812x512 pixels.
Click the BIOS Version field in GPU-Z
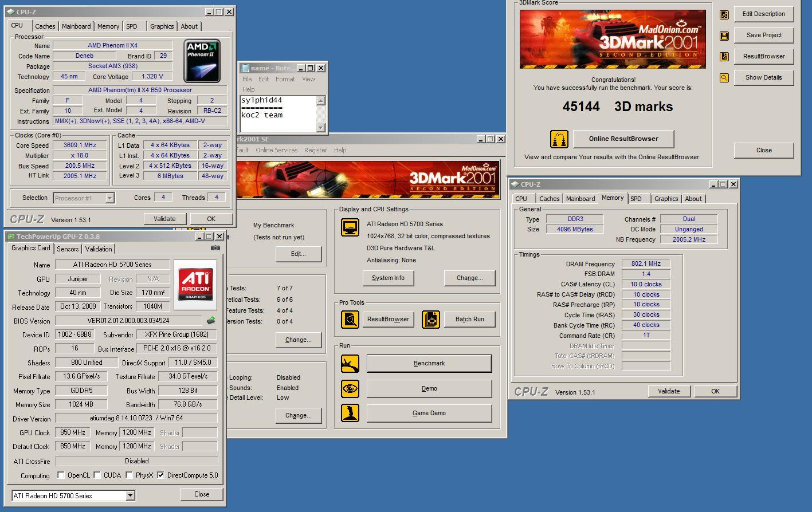coord(128,321)
